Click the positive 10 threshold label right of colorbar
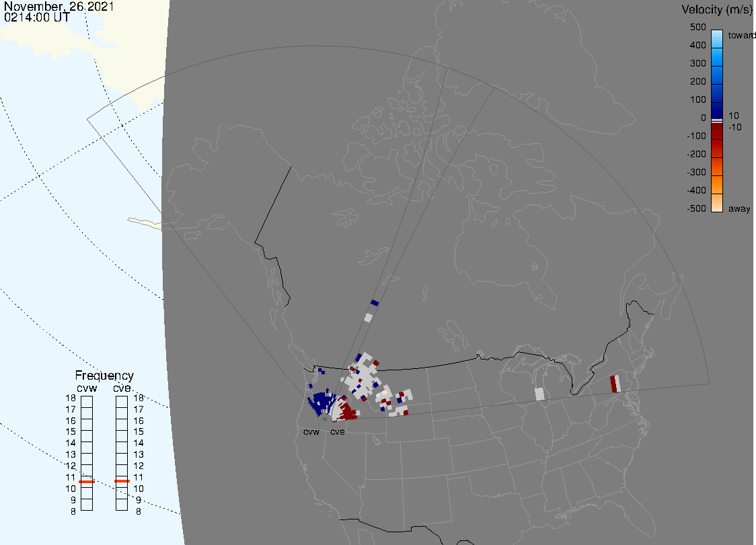 [x=733, y=116]
